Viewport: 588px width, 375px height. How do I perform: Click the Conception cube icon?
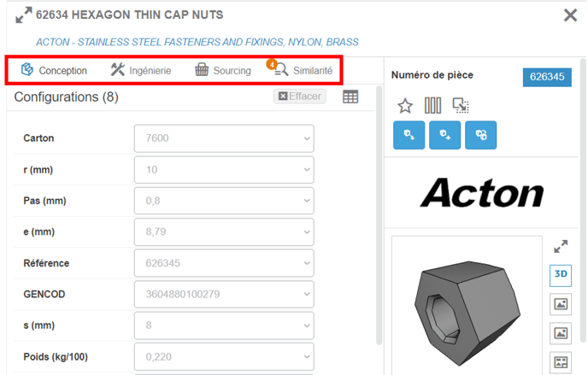27,69
